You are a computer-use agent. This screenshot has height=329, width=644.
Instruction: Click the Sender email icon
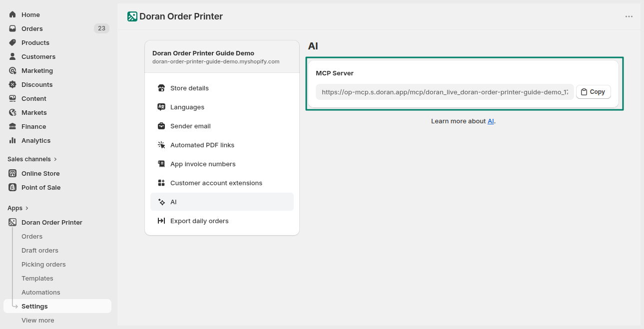coord(161,126)
